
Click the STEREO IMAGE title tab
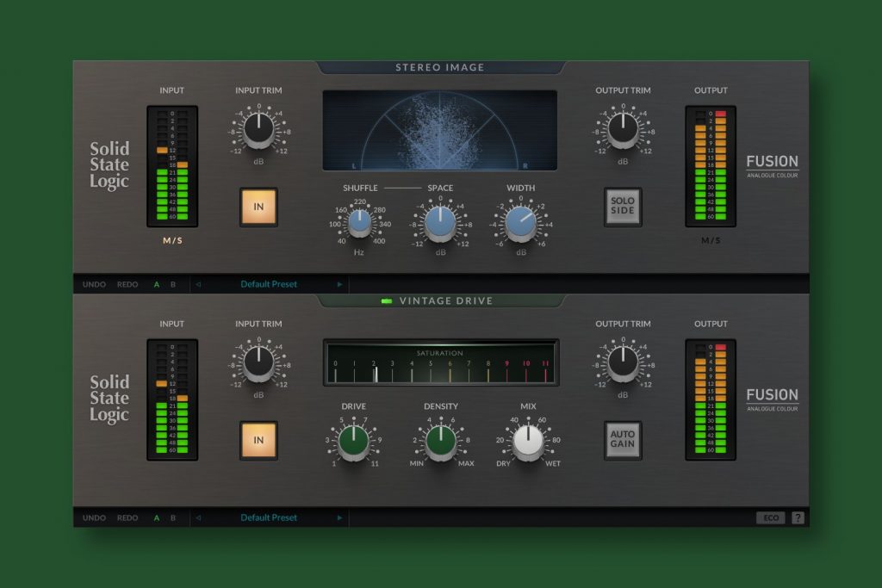coord(440,67)
